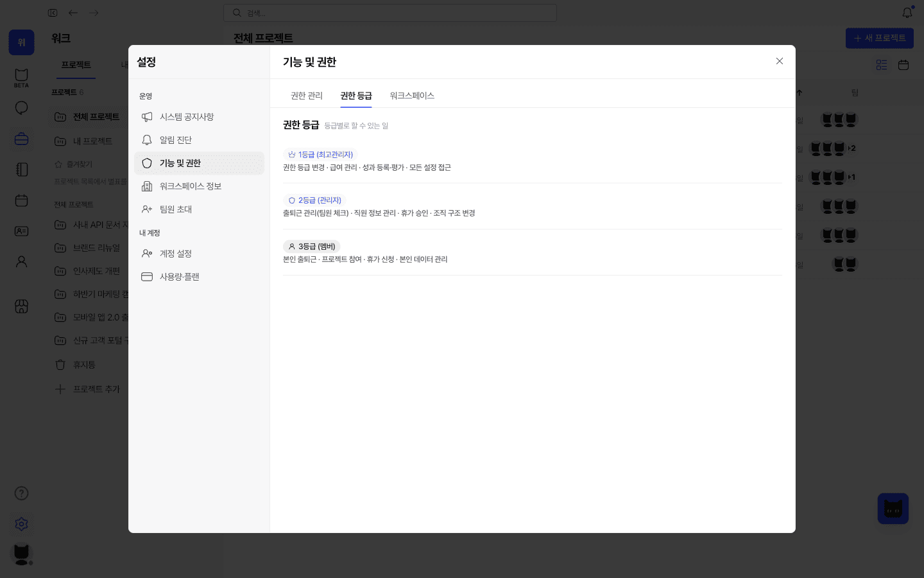Click the bell icon beside 알림 진단
The image size is (924, 578).
click(x=147, y=140)
